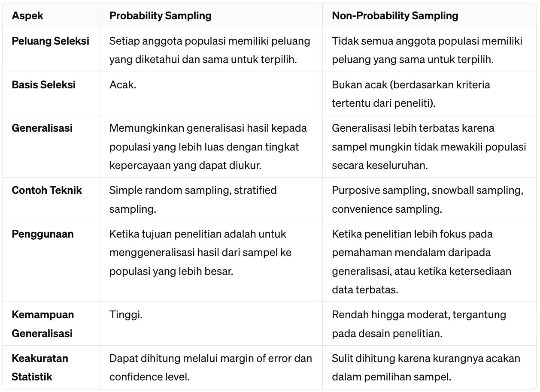Click the "Rendah hingga moderat" cell
This screenshot has width=540, height=392.
(x=419, y=324)
